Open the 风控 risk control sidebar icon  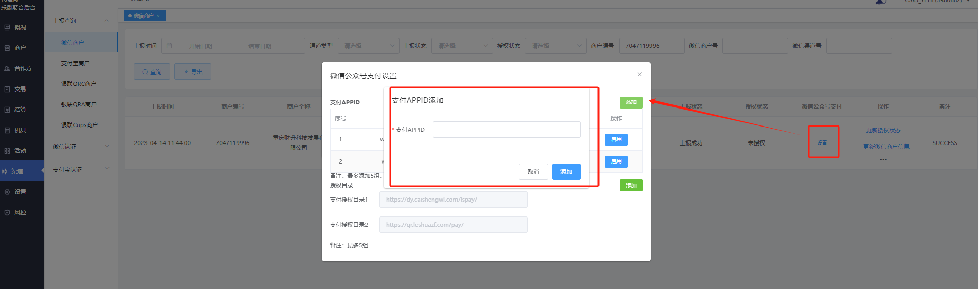click(7, 212)
